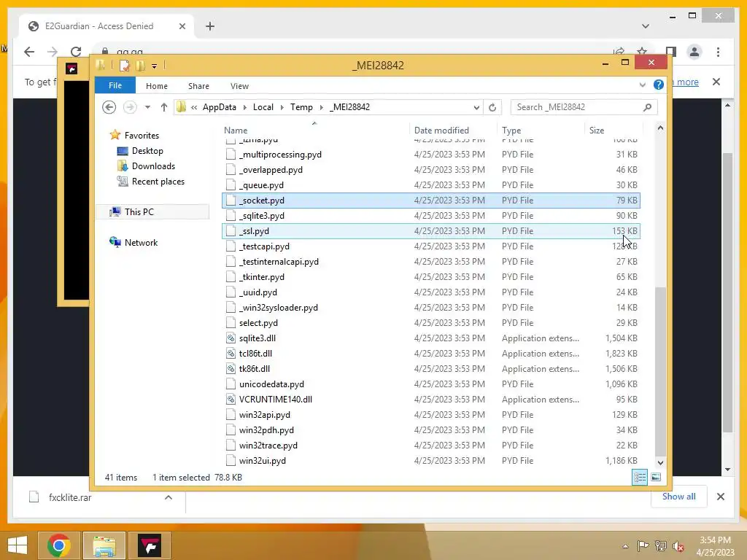747x560 pixels.
Task: Open Windows Start button
Action: [18, 545]
